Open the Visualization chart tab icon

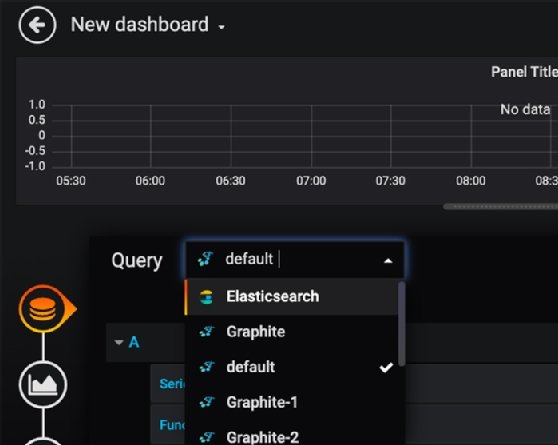click(43, 384)
